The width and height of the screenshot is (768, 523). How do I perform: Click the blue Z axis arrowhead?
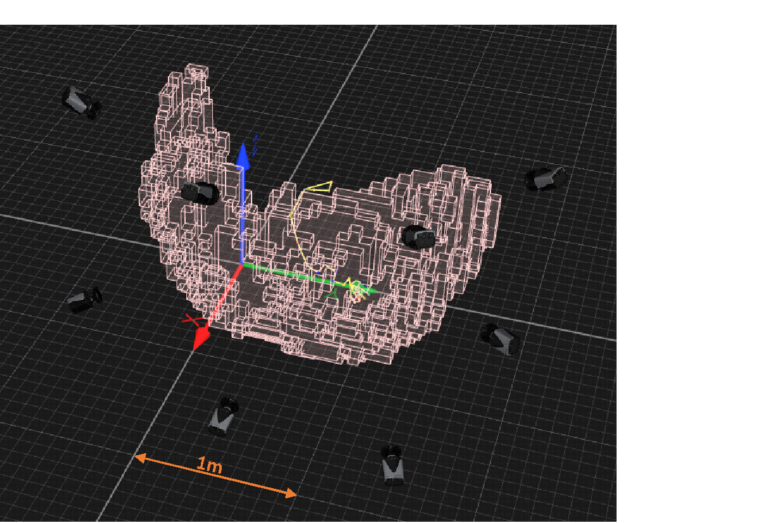coord(243,157)
